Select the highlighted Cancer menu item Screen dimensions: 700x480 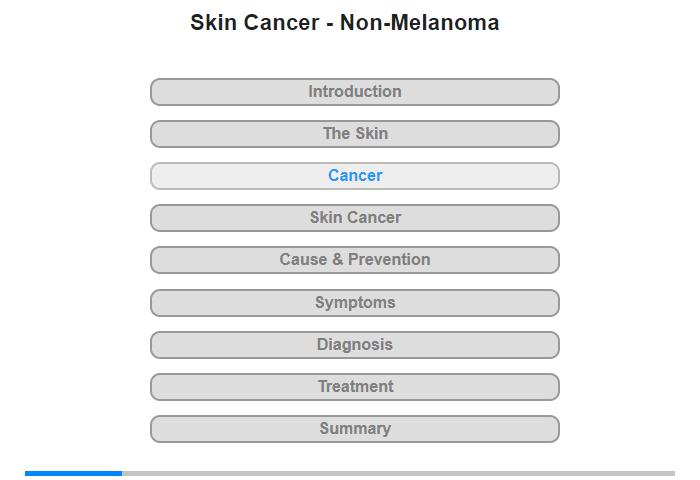(355, 176)
